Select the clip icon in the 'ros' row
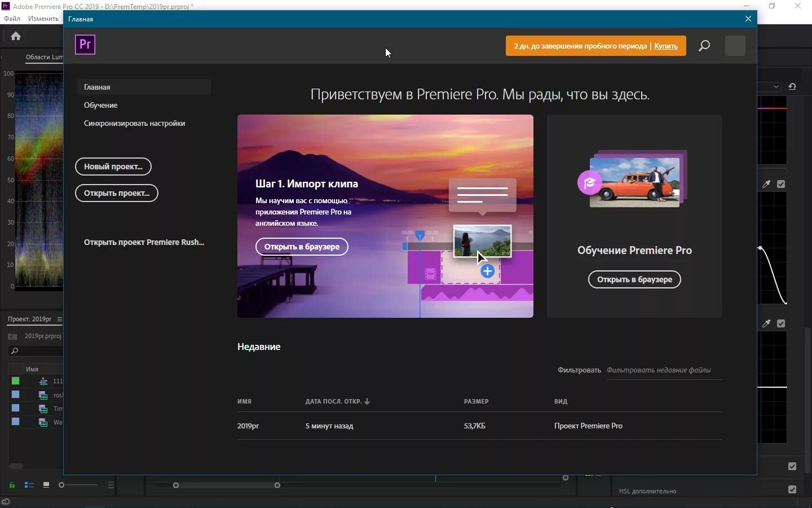812x508 pixels. point(43,395)
